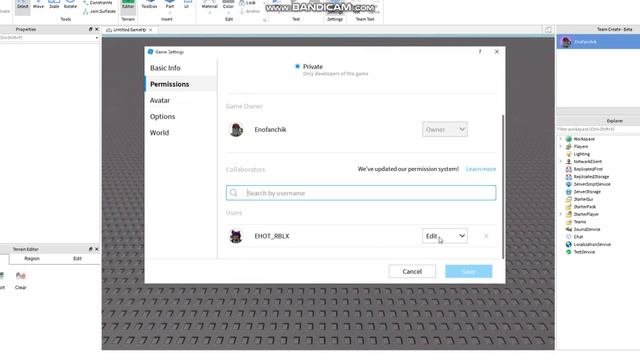Click the Game Settings dialog scrollbar

(x=503, y=187)
